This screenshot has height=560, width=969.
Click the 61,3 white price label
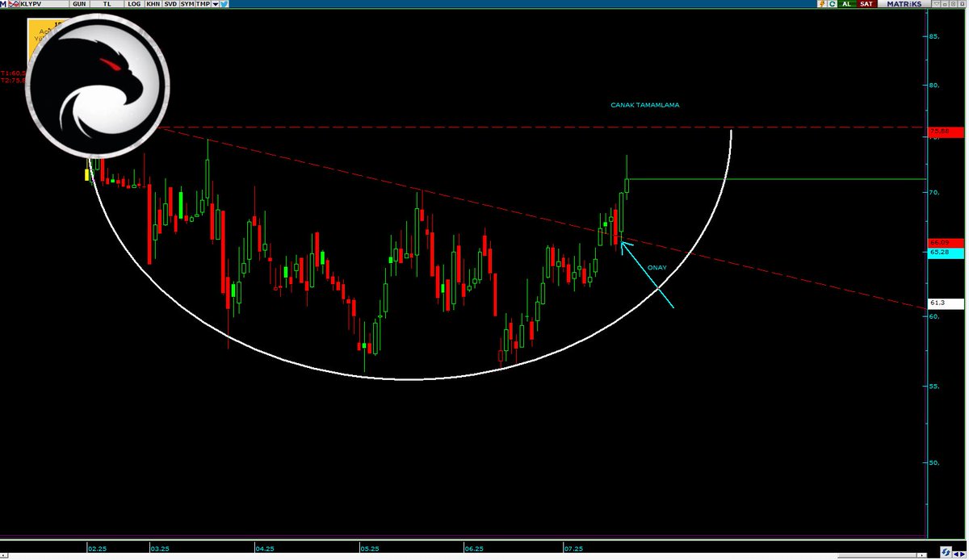946,303
